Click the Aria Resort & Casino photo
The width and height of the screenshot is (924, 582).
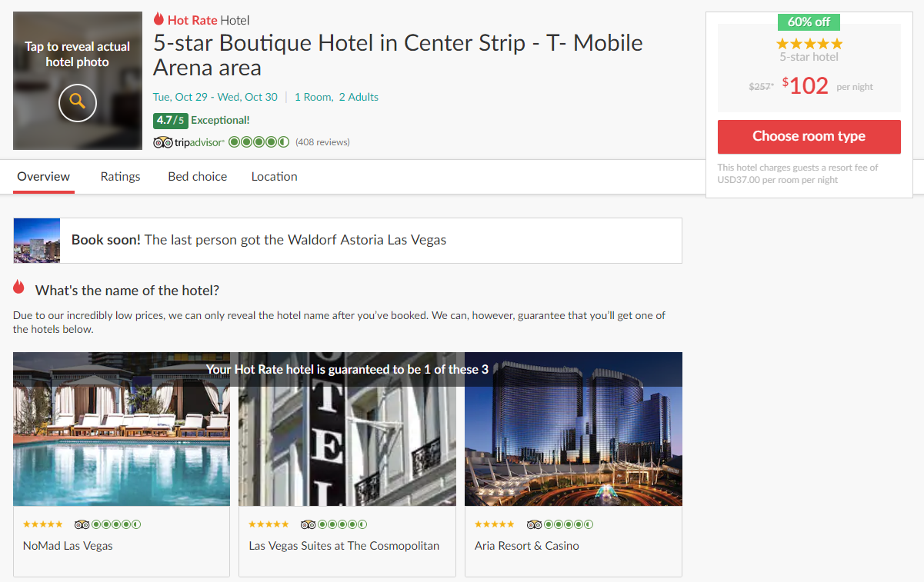point(573,429)
